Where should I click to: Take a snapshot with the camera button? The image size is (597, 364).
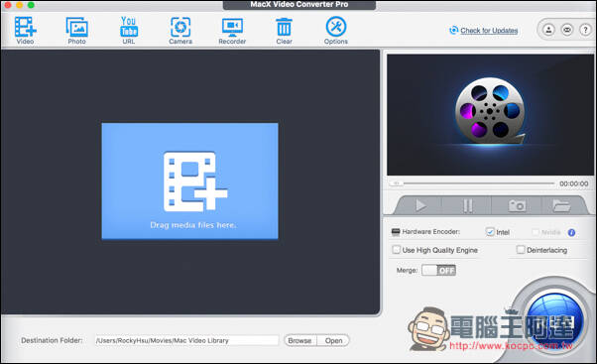pos(517,205)
